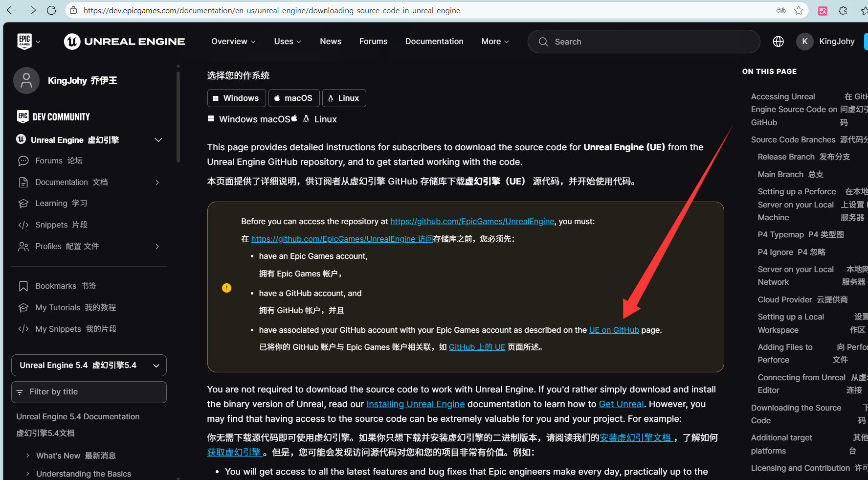The width and height of the screenshot is (868, 480).
Task: Click the browser address bar URL
Action: pos(271,10)
